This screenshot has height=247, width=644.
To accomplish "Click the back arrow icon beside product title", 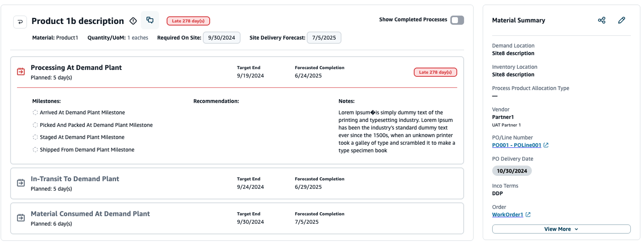I will (x=20, y=22).
